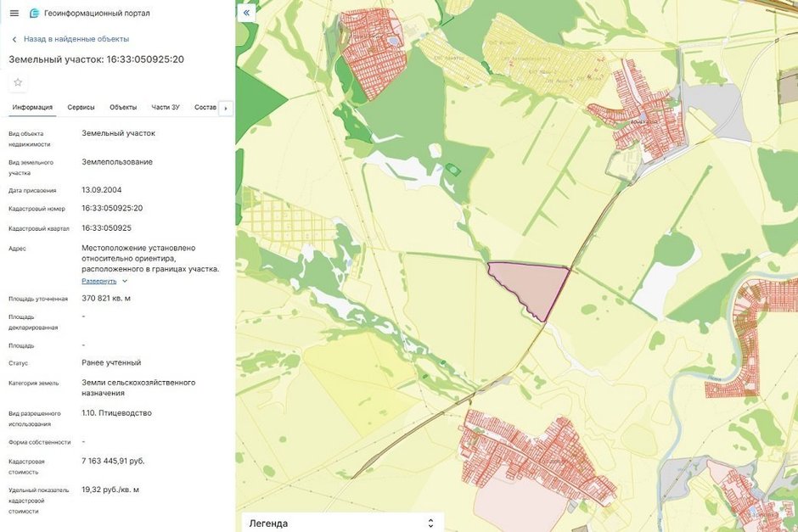The width and height of the screenshot is (798, 532).
Task: Expand the full address via the Развернуть link
Action: click(99, 281)
